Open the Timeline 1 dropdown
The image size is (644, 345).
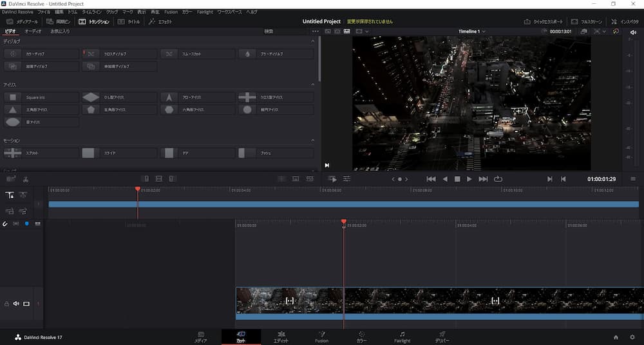click(472, 31)
